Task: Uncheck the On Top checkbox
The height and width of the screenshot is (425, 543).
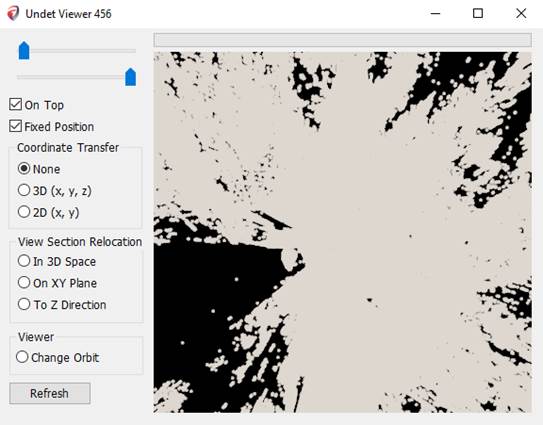Action: click(x=15, y=104)
